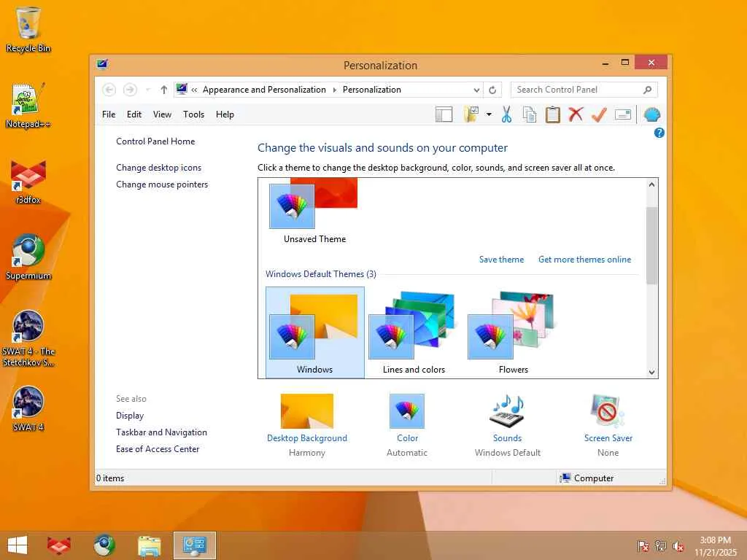747x560 pixels.
Task: Open the Color settings
Action: point(407,425)
